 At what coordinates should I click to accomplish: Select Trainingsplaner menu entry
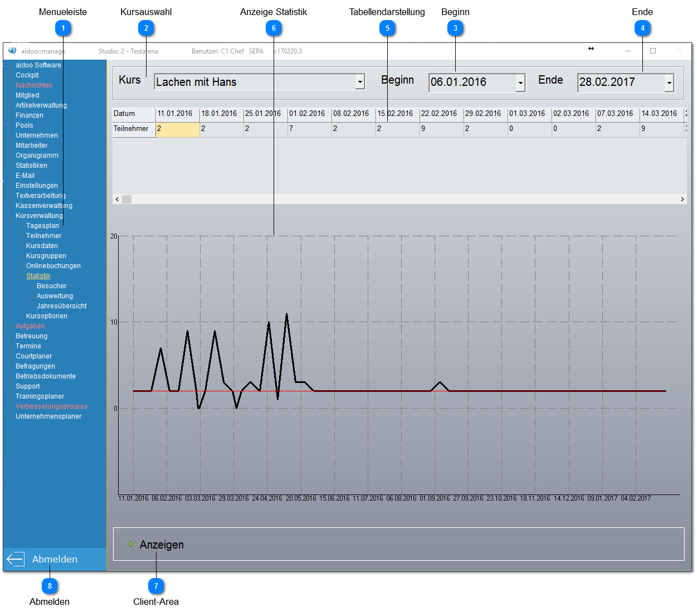point(40,396)
